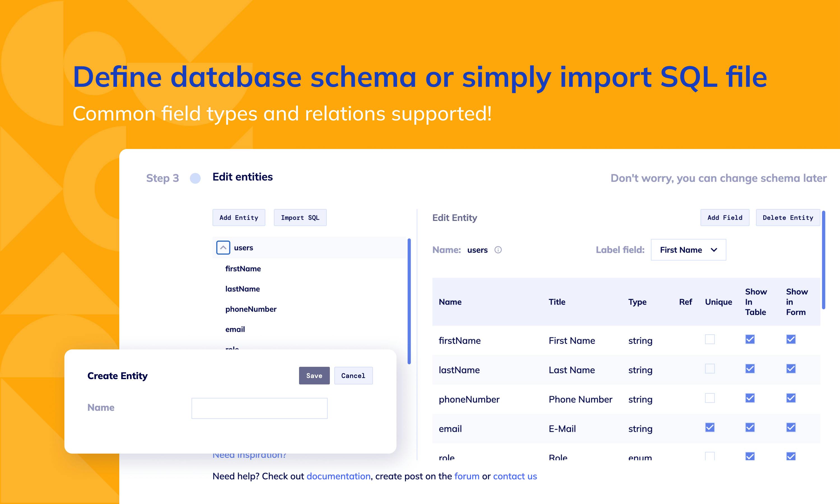Collapse the users entity tree
This screenshot has width=840, height=504.
click(x=223, y=248)
